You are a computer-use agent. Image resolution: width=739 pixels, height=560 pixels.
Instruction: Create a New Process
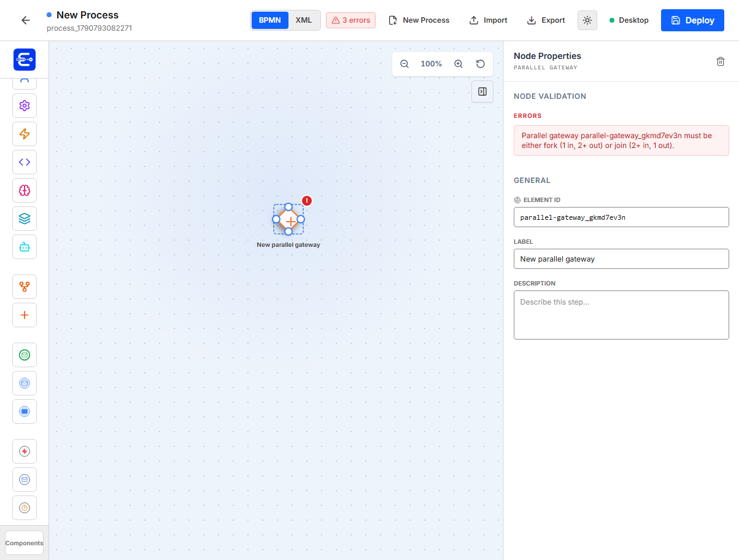[x=419, y=20]
